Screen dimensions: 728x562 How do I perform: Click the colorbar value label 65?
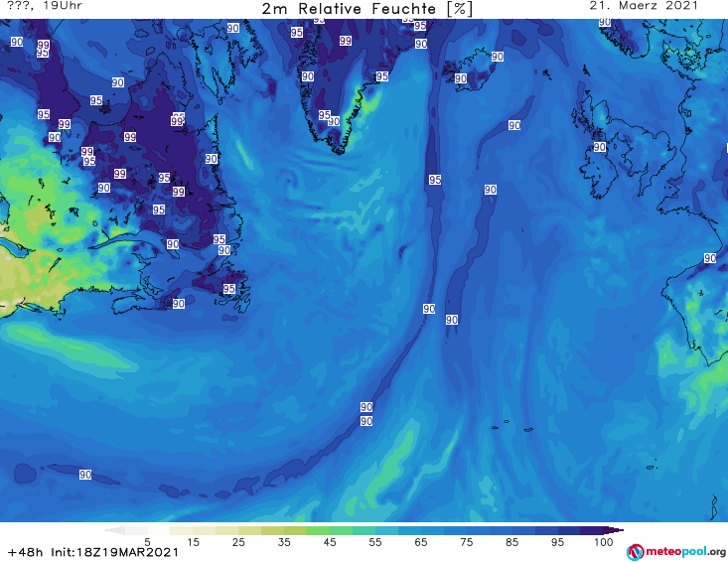pos(421,542)
